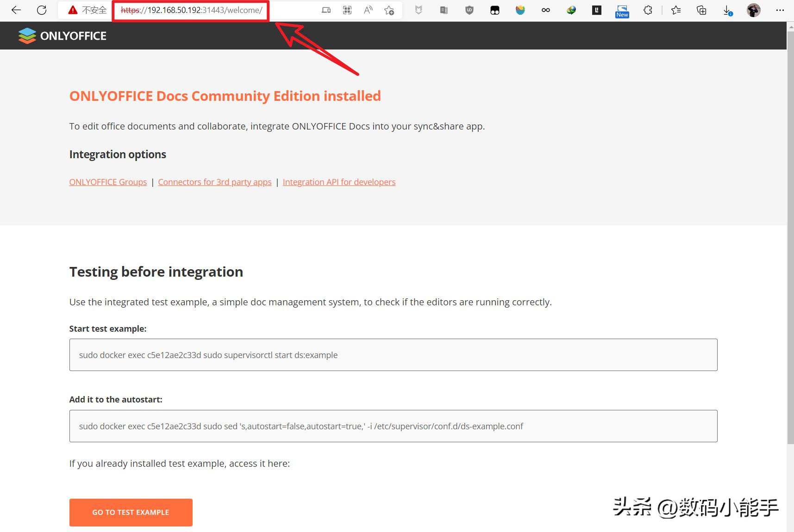794x532 pixels.
Task: Click the Start test example command field
Action: tap(394, 355)
